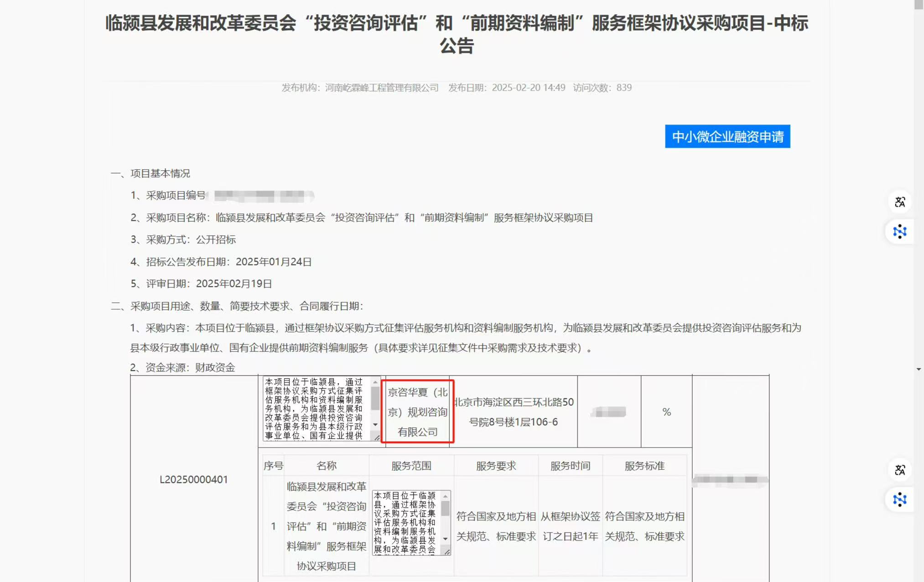The image size is (924, 582).
Task: Click the % cell in the table
Action: pos(666,412)
